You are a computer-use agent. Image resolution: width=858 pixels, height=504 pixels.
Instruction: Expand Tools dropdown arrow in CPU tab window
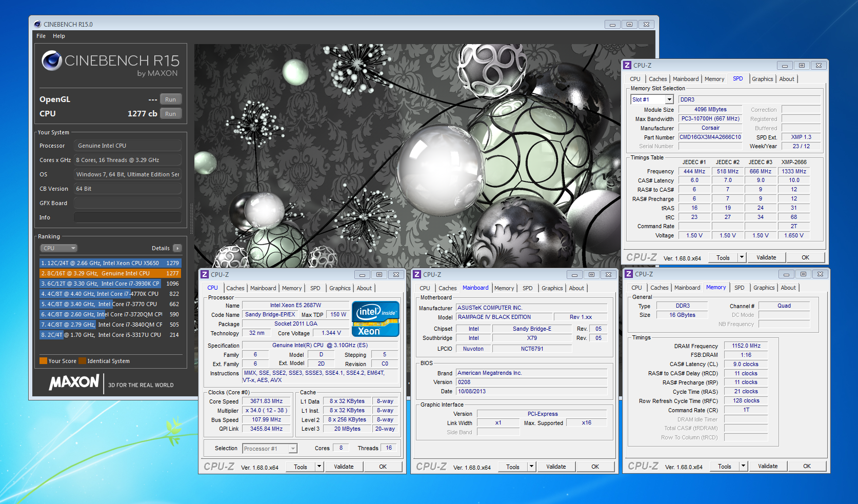click(319, 467)
